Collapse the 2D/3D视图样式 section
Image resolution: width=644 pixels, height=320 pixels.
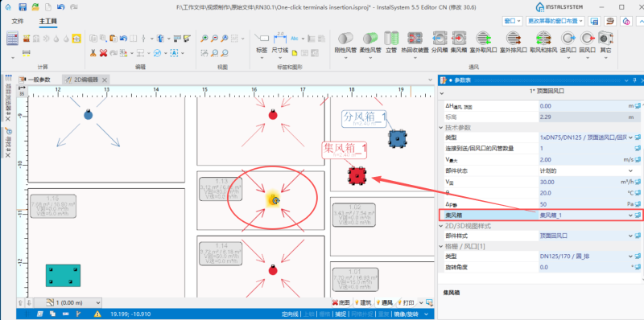(x=441, y=226)
